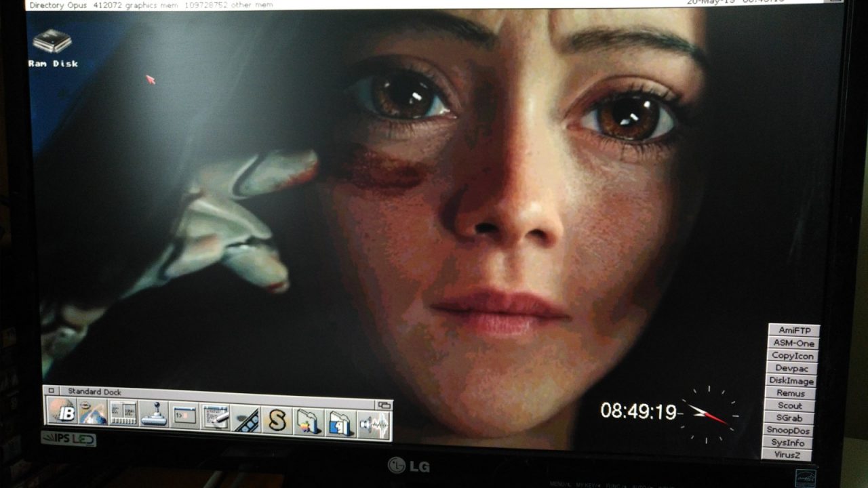Click the analog clock face

pos(709,415)
